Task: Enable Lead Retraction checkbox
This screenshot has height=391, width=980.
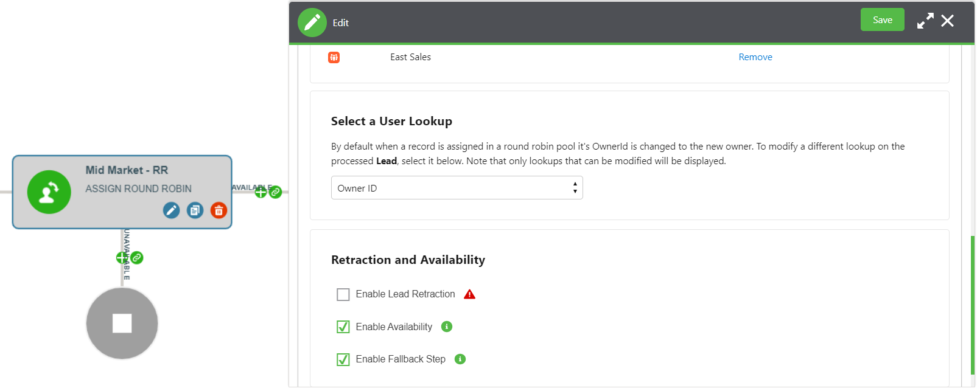Action: point(343,294)
